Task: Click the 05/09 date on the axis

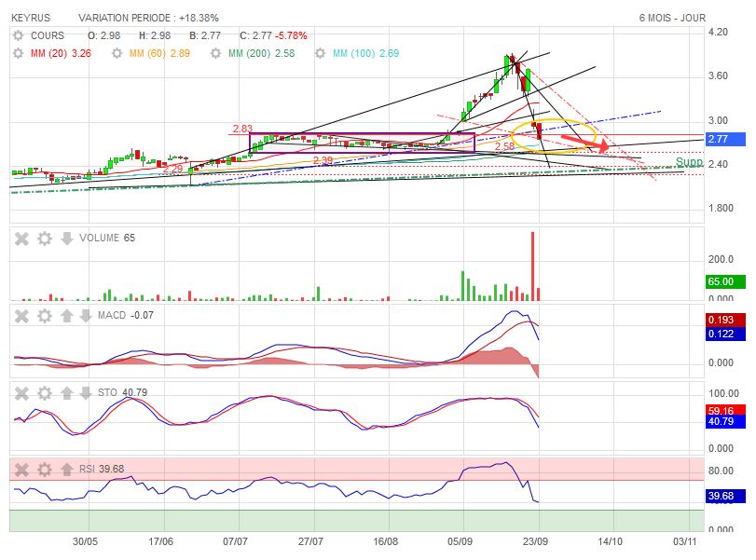Action: pos(460,541)
